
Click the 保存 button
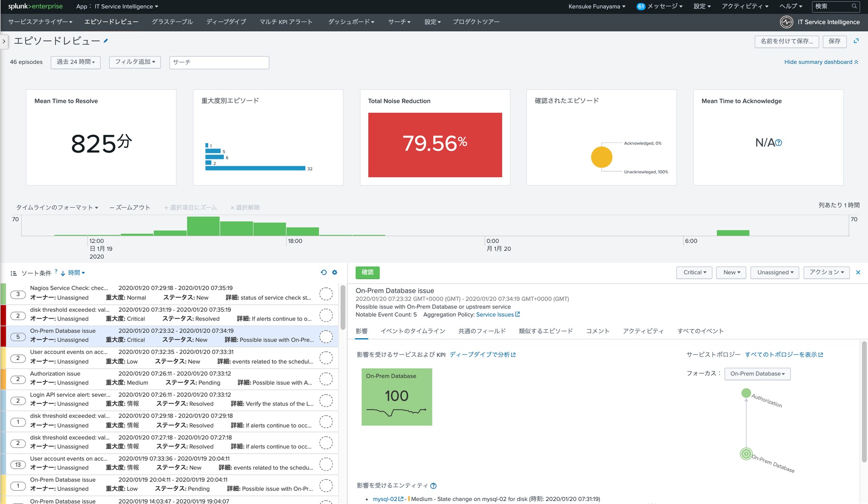point(835,42)
